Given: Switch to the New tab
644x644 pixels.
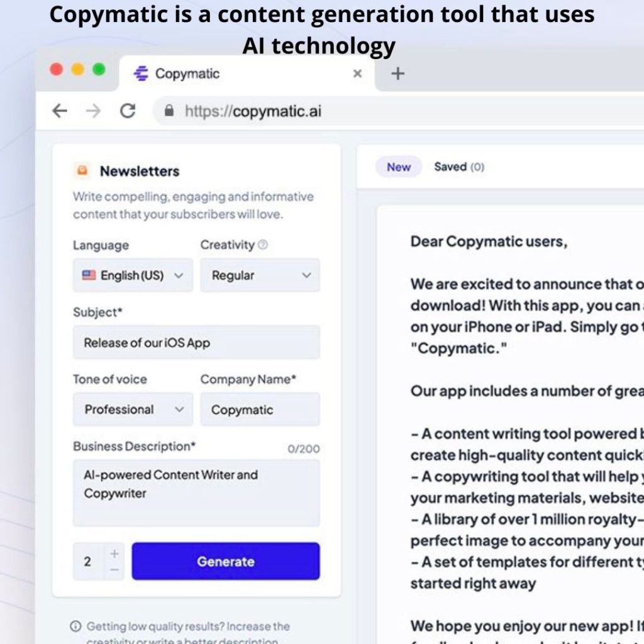Looking at the screenshot, I should coord(398,167).
